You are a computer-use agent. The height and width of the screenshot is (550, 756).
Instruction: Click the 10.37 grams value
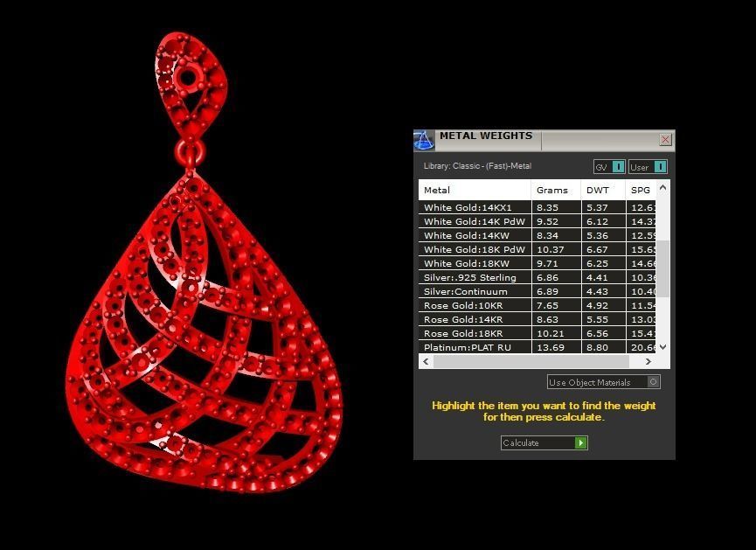[550, 249]
